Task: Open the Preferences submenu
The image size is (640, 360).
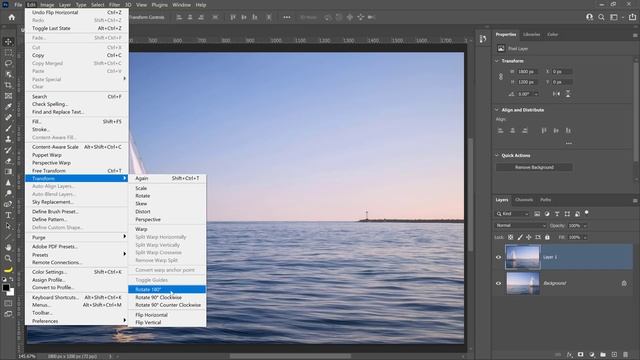Action: [77, 321]
